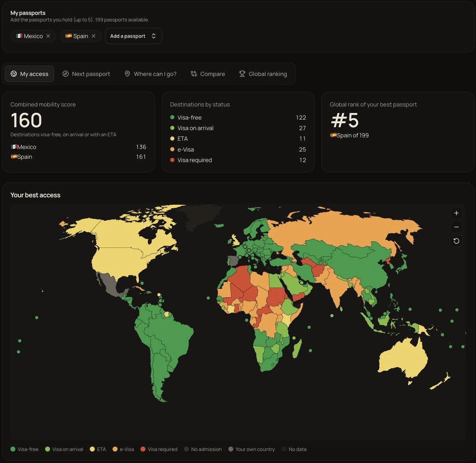Remove the Spain passport chip
The image size is (476, 463).
point(93,36)
